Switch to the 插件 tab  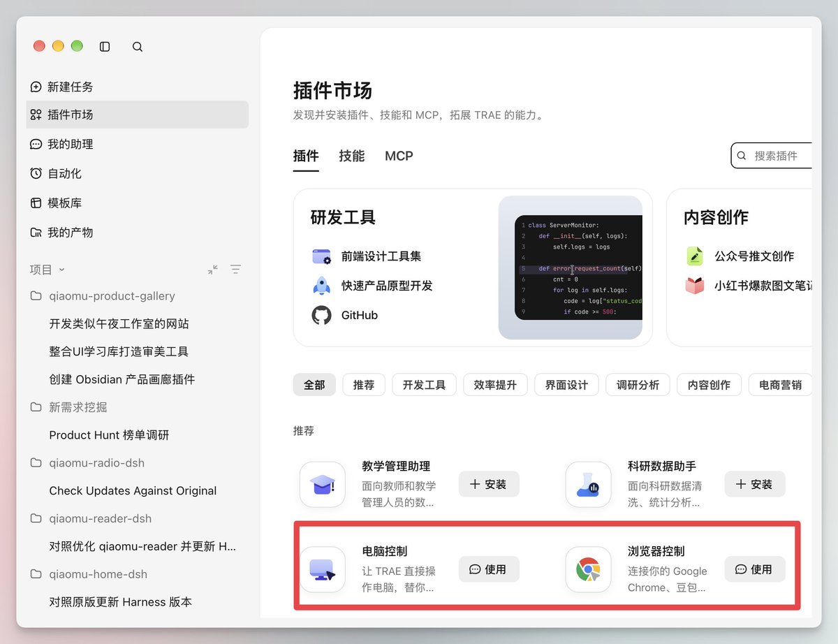[x=306, y=156]
